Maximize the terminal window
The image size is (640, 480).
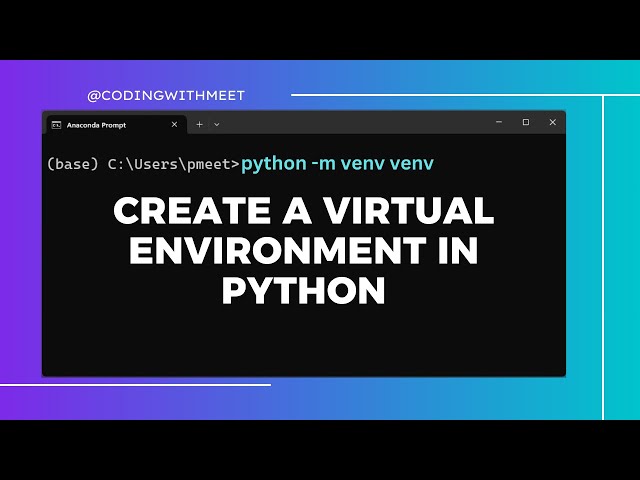pyautogui.click(x=526, y=122)
